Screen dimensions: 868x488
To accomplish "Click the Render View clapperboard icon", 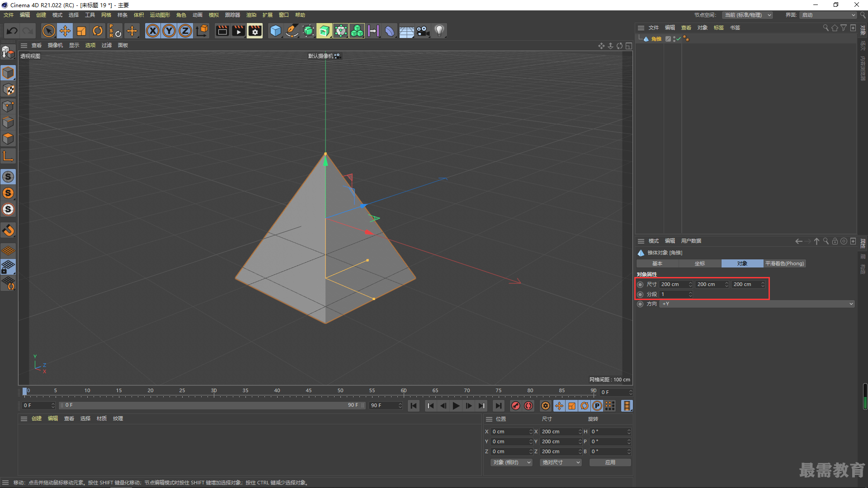I will [x=222, y=31].
